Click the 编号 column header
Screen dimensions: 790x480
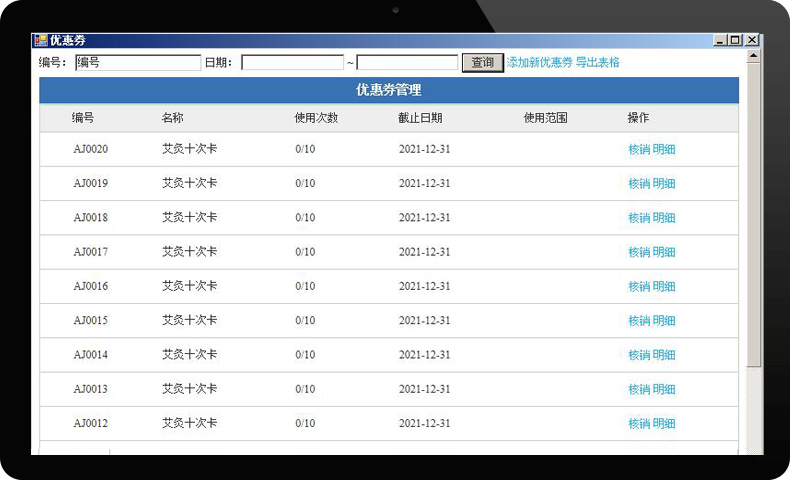tap(83, 118)
